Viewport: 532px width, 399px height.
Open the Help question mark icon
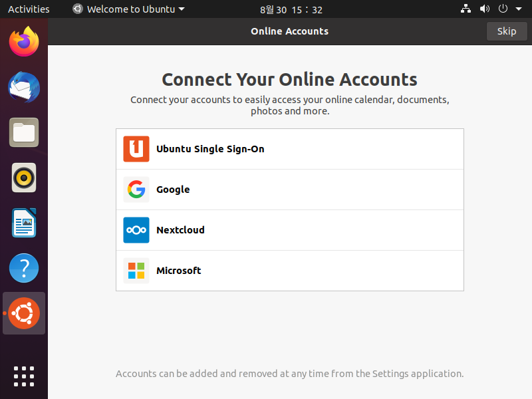pyautogui.click(x=24, y=268)
